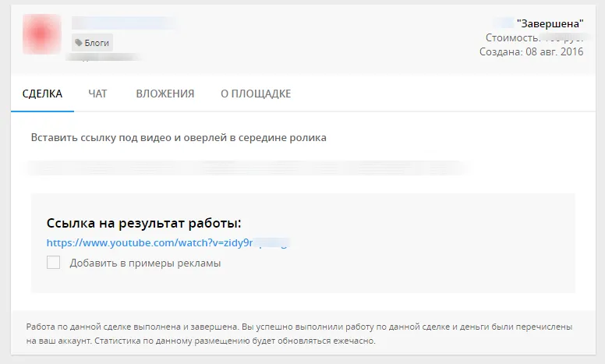Enable Добавить в примеры рекламы checkbox
The image size is (605, 364).
tap(53, 263)
